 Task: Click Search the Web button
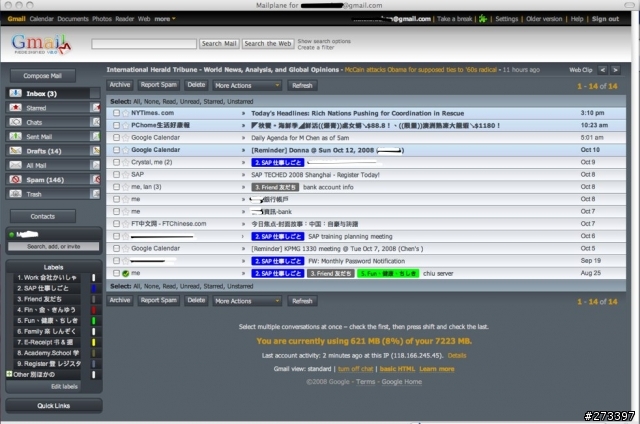pyautogui.click(x=268, y=44)
